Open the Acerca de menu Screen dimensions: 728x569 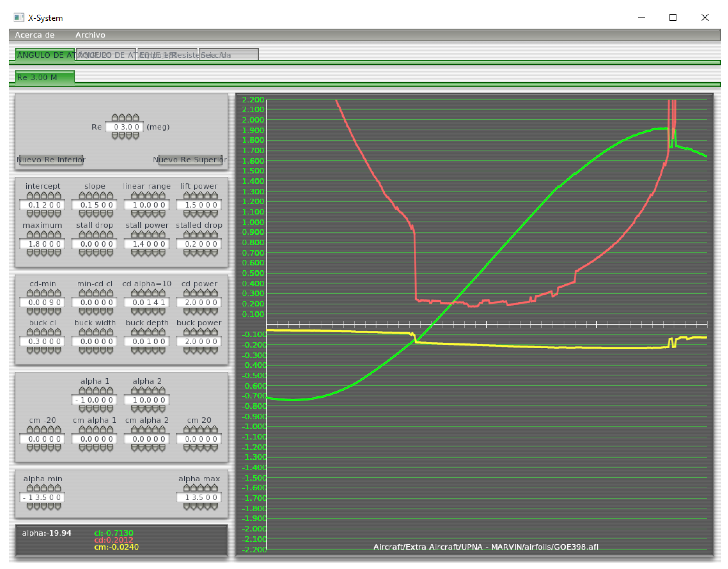35,35
